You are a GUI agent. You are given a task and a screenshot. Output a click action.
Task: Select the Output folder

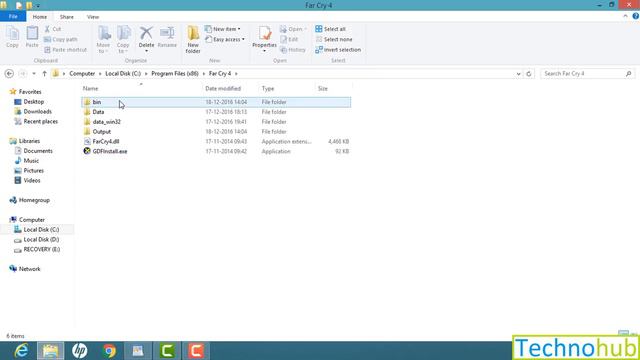[216, 131]
